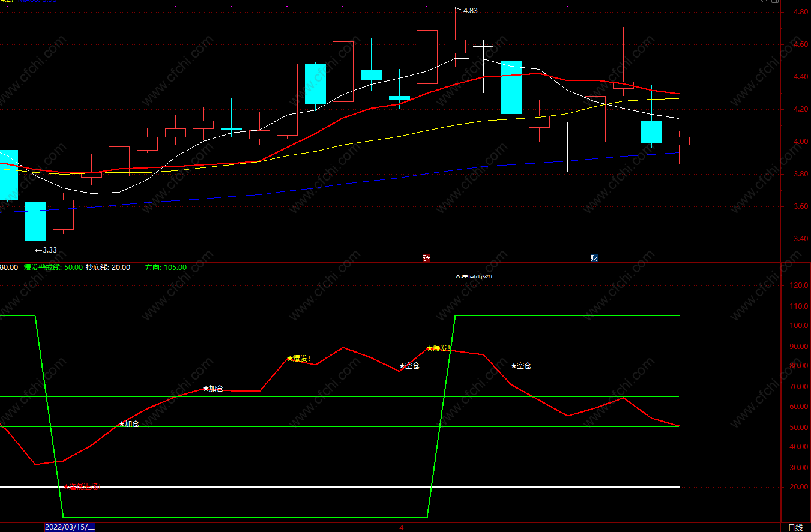The height and width of the screenshot is (532, 811).
Task: Click the 涨 marker icon under chart
Action: [x=426, y=258]
